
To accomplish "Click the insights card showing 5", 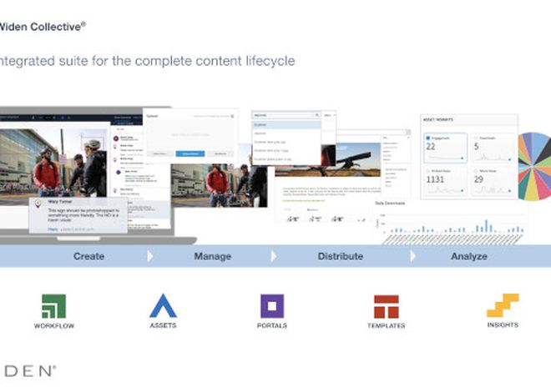I will coord(493,148).
